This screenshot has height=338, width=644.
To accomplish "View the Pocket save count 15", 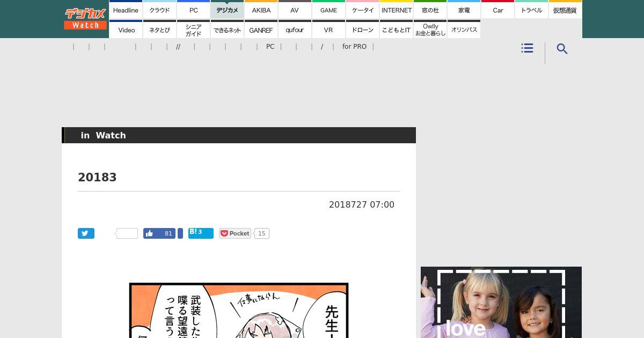I will (261, 233).
